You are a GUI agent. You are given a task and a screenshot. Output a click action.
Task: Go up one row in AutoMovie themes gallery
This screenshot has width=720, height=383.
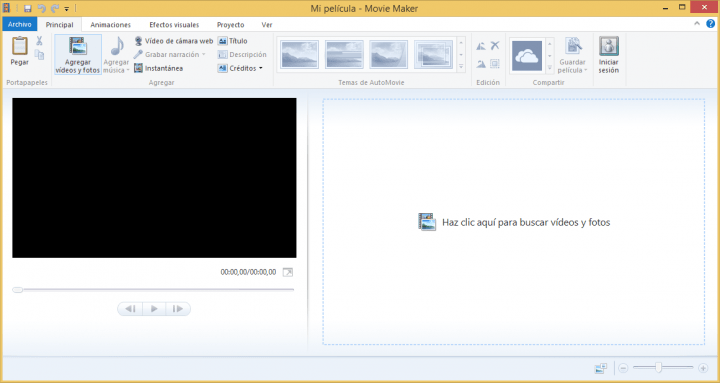click(461, 43)
